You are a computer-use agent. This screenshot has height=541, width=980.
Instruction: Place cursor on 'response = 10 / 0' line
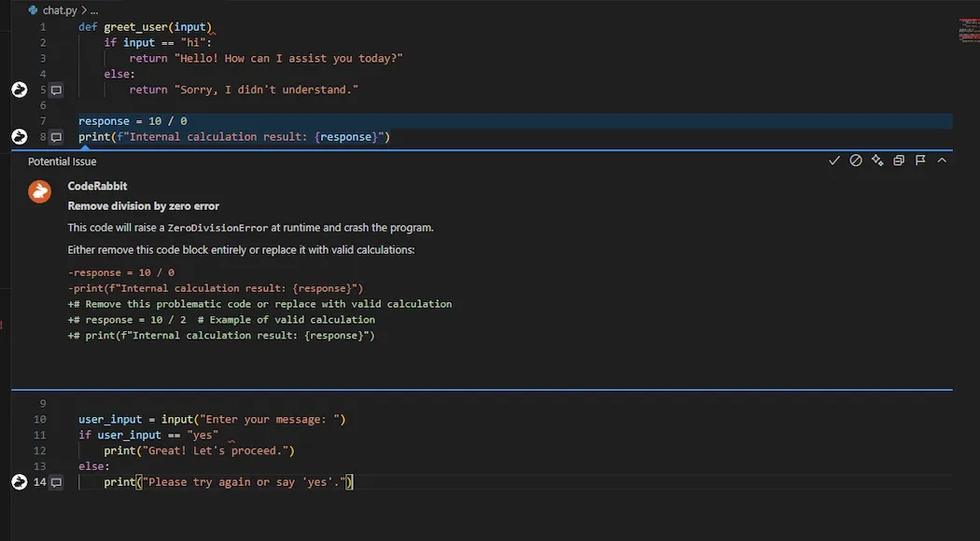[x=133, y=121]
